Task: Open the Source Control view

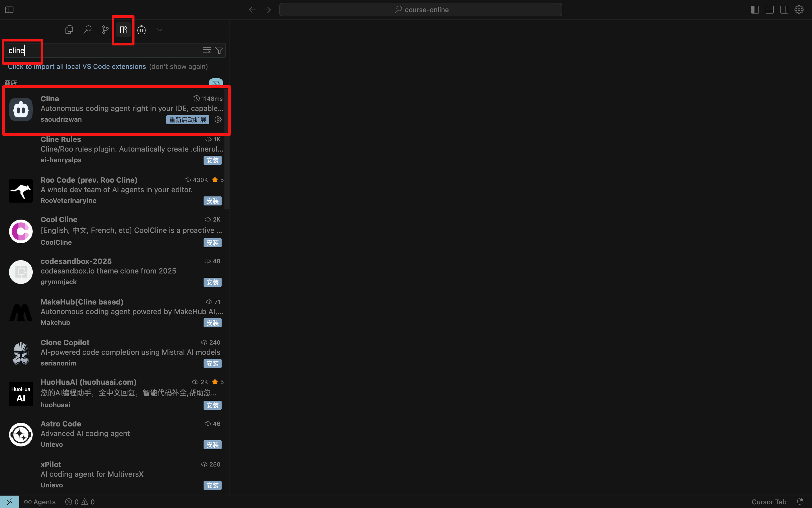Action: point(105,30)
